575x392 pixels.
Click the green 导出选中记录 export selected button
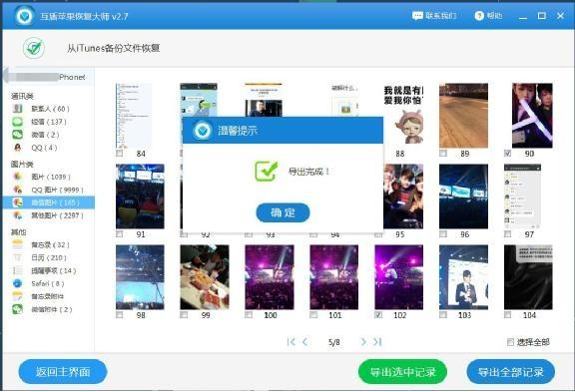pos(402,372)
